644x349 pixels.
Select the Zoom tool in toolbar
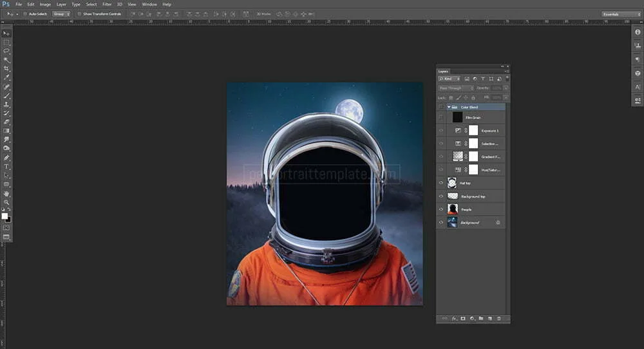[6, 202]
